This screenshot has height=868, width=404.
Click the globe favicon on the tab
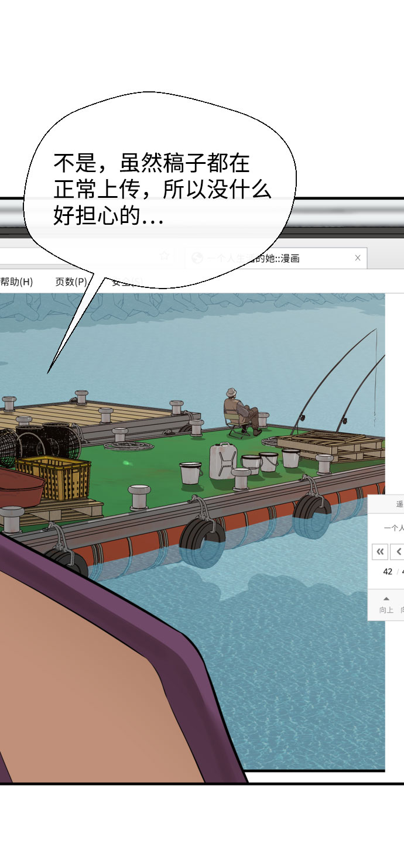(x=197, y=258)
